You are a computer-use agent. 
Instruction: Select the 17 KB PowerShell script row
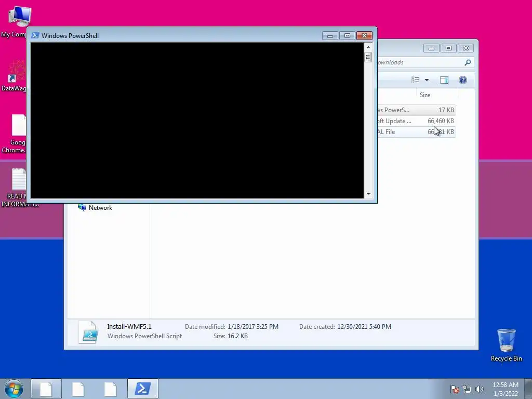click(416, 110)
